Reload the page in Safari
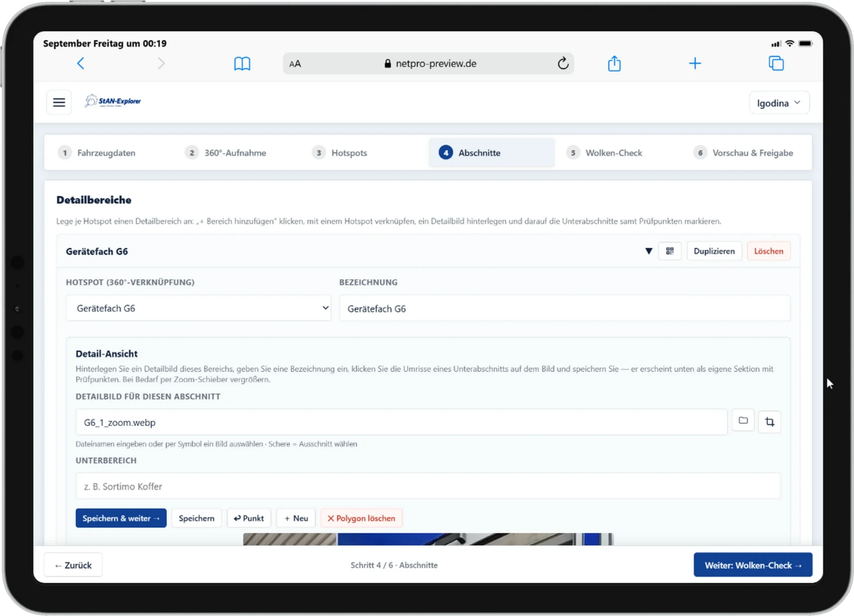 563,64
